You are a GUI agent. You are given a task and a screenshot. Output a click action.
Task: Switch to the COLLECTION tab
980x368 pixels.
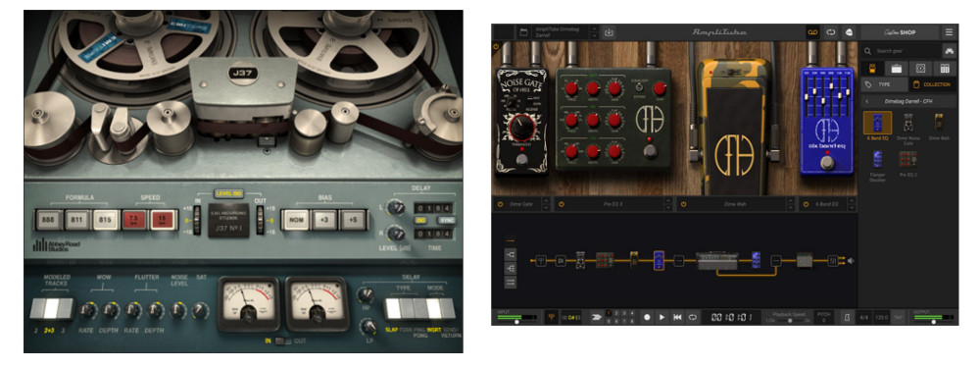tap(932, 84)
